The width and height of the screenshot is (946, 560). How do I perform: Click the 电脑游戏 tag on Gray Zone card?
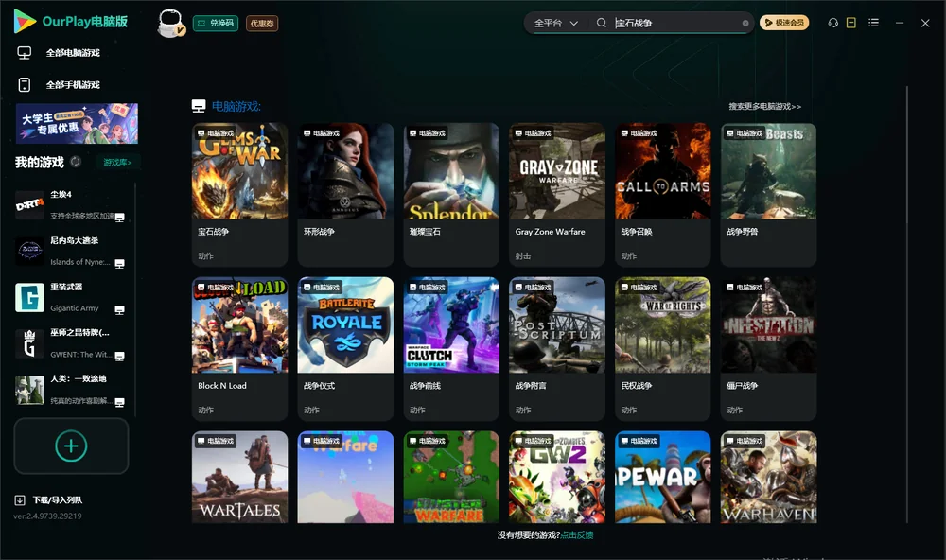click(x=534, y=133)
